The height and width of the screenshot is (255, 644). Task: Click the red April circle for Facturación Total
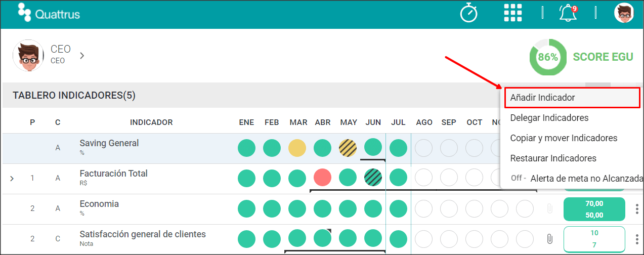(322, 178)
